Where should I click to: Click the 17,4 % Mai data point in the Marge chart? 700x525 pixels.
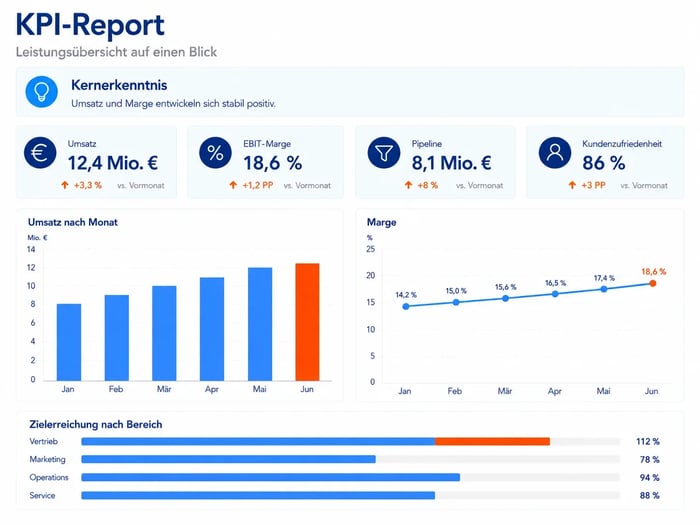(604, 289)
